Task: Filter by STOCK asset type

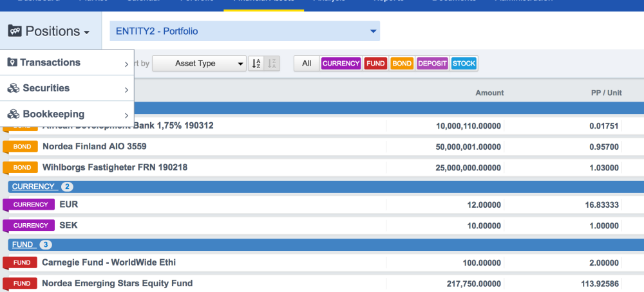Action: 464,64
